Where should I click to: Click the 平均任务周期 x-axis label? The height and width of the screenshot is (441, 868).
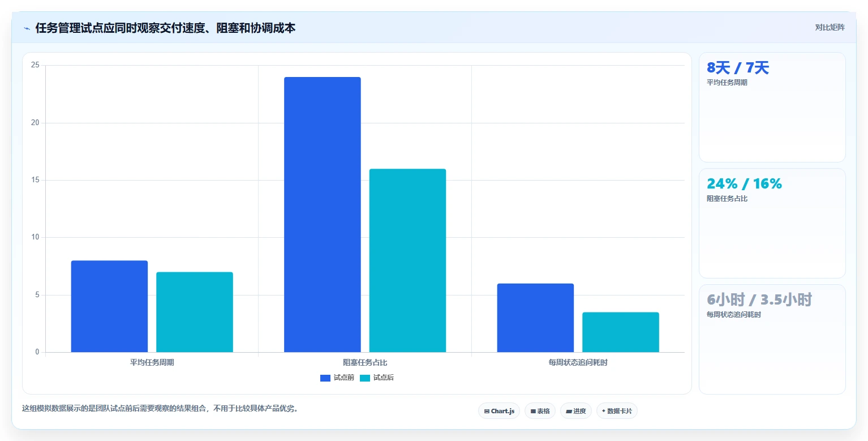click(152, 362)
